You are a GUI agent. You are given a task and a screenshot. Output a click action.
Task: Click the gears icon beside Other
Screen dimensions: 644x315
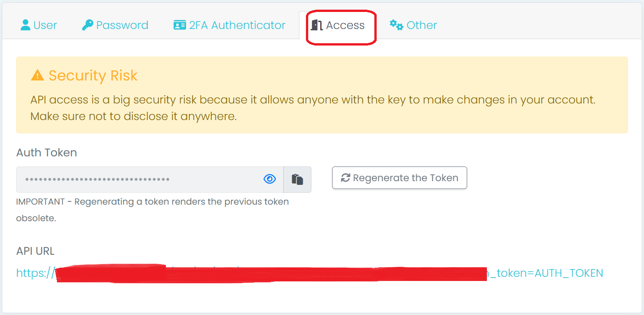pos(396,25)
